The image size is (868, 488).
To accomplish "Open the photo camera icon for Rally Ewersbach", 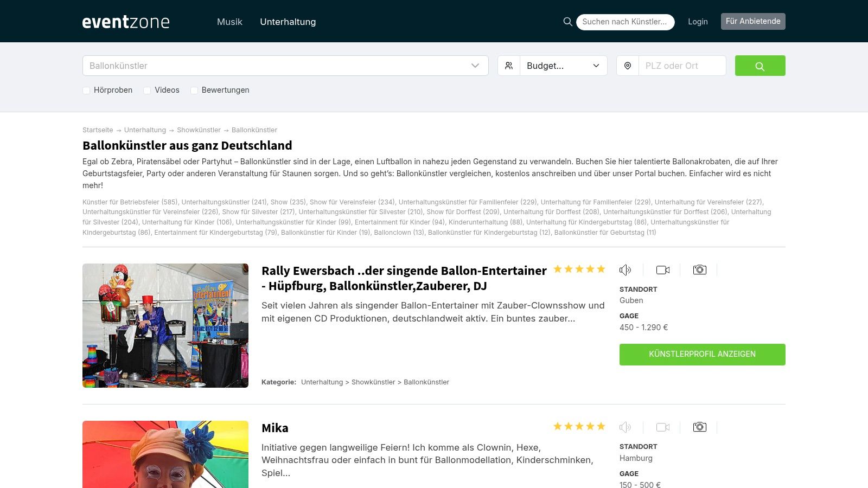I will pos(700,269).
